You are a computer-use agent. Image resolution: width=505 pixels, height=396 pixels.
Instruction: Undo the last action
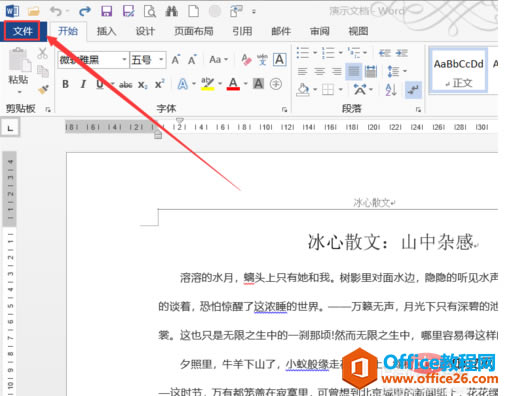coord(56,12)
